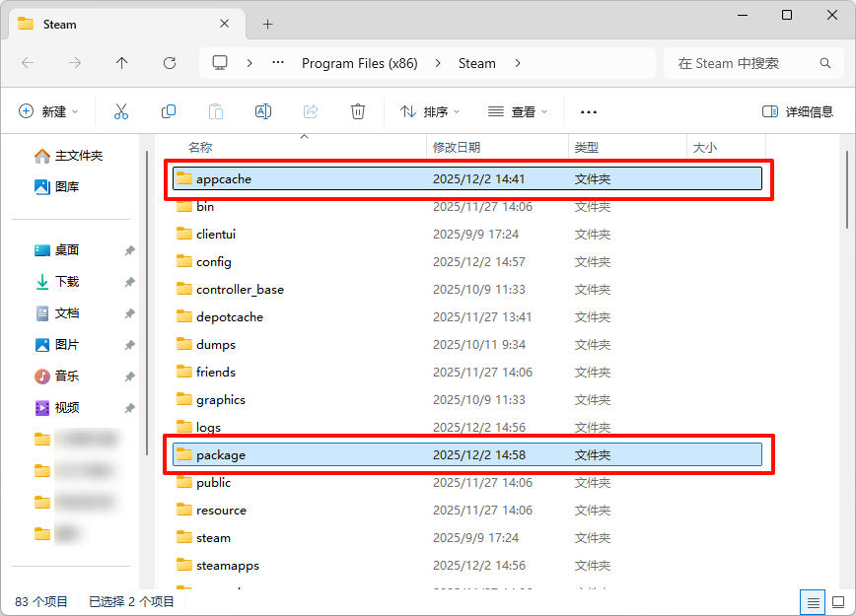
Task: Unpin 图片 from quick access
Action: click(x=130, y=345)
